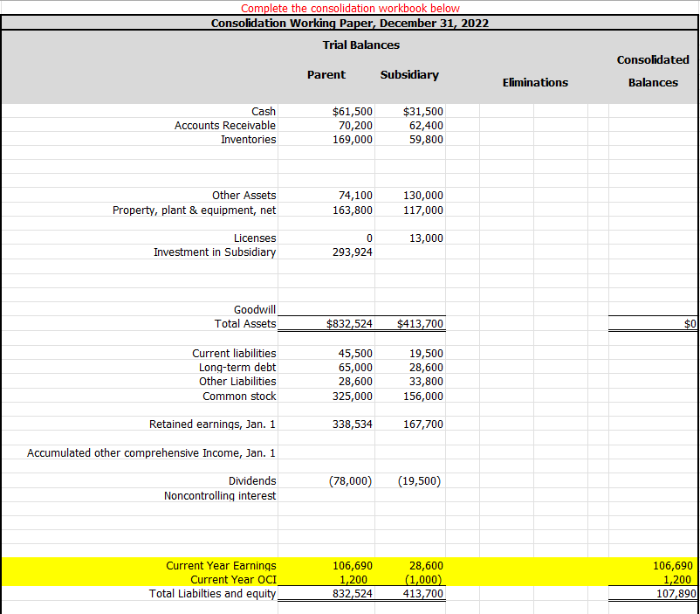Select consolidated Current Year OCI 1,200
This screenshot has height=614, width=700.
[x=676, y=580]
